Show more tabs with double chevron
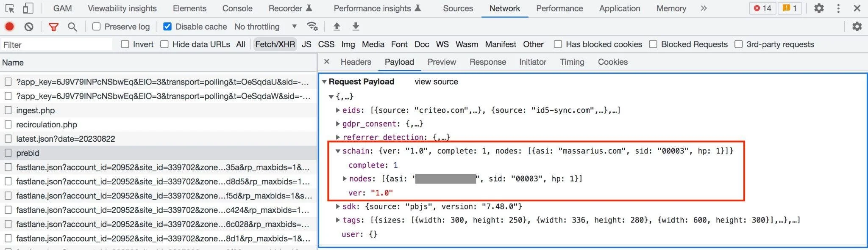The image size is (868, 250). point(704,8)
